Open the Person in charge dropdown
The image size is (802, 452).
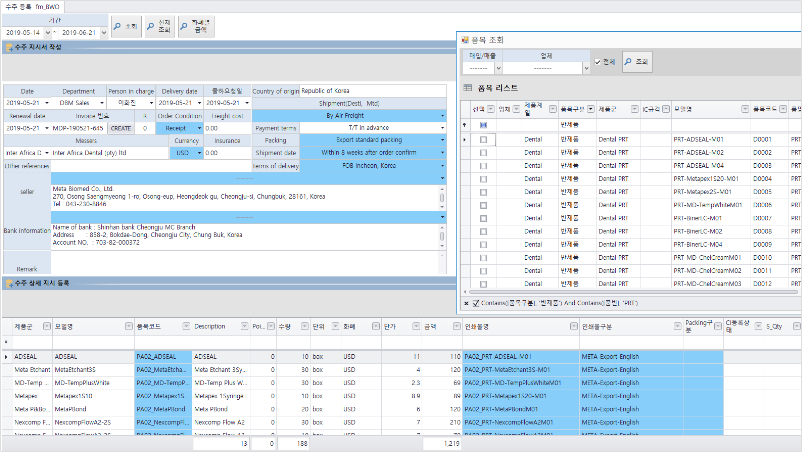(x=151, y=103)
